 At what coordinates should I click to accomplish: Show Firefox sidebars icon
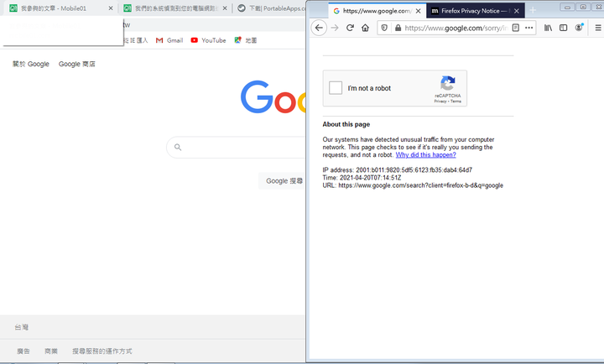pos(563,28)
